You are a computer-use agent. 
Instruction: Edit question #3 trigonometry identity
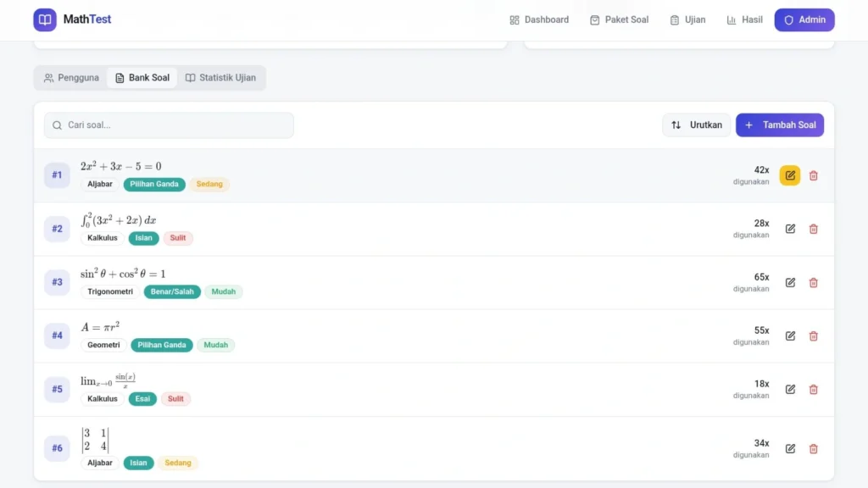click(x=790, y=282)
